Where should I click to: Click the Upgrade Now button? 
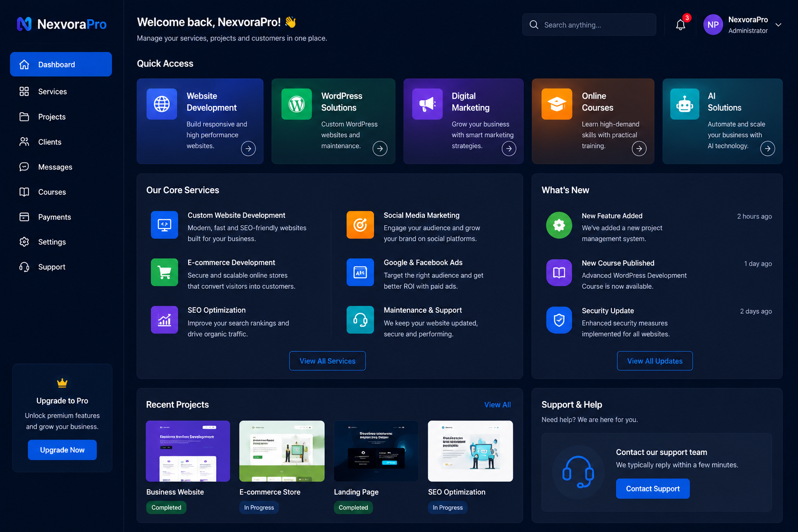(x=62, y=450)
